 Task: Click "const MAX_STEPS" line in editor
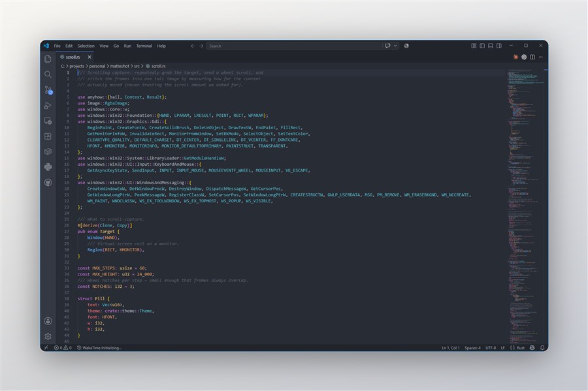(112, 268)
